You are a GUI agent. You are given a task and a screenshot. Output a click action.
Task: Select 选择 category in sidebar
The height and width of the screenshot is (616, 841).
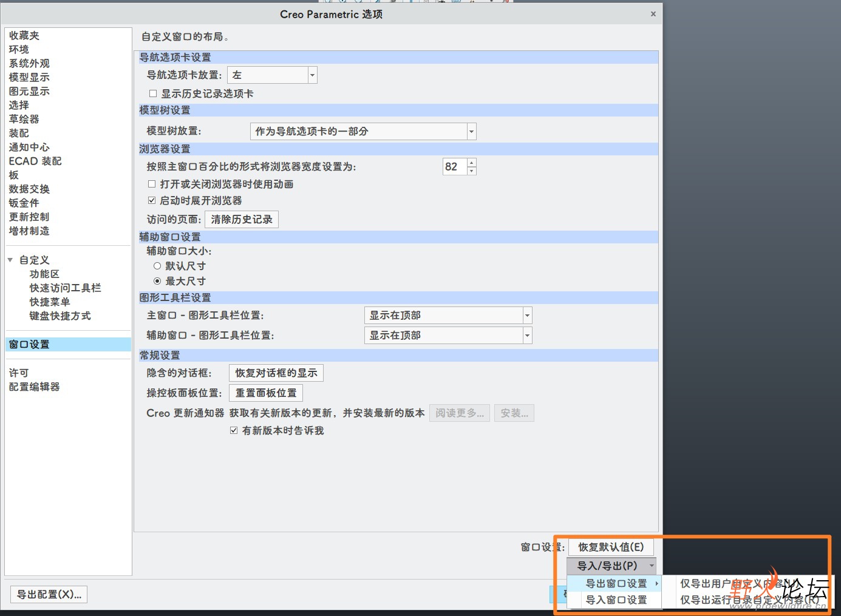click(x=19, y=106)
